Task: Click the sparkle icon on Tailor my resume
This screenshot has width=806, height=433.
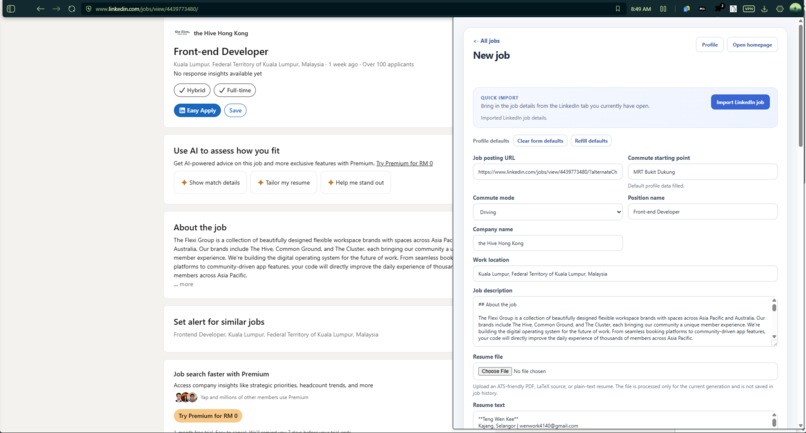Action: (x=261, y=183)
